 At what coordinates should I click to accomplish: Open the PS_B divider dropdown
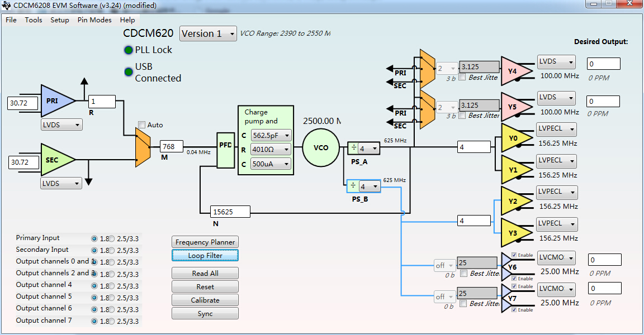point(369,186)
